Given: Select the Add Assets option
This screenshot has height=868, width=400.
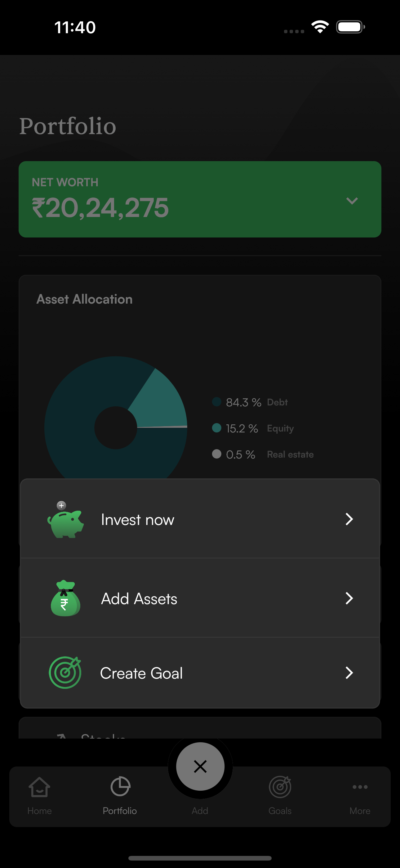Looking at the screenshot, I should [139, 599].
